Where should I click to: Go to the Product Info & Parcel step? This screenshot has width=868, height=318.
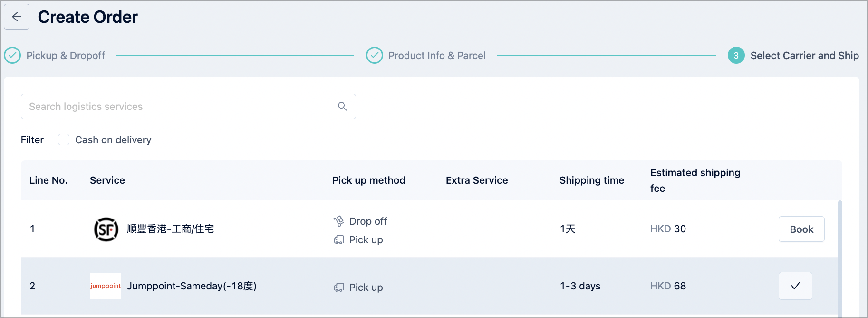click(x=437, y=56)
